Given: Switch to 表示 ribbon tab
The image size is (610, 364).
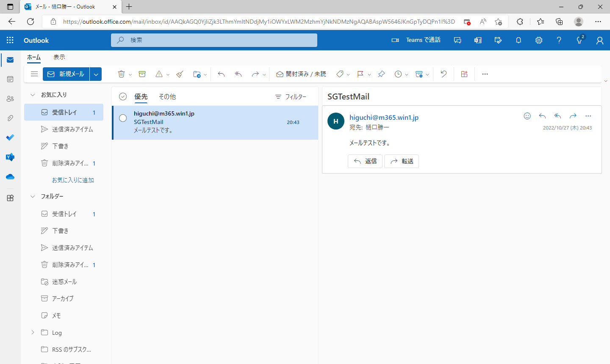Looking at the screenshot, I should [x=59, y=57].
